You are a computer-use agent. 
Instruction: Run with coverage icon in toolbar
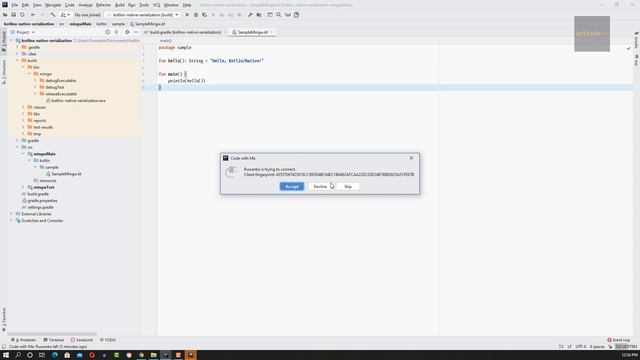pos(204,15)
